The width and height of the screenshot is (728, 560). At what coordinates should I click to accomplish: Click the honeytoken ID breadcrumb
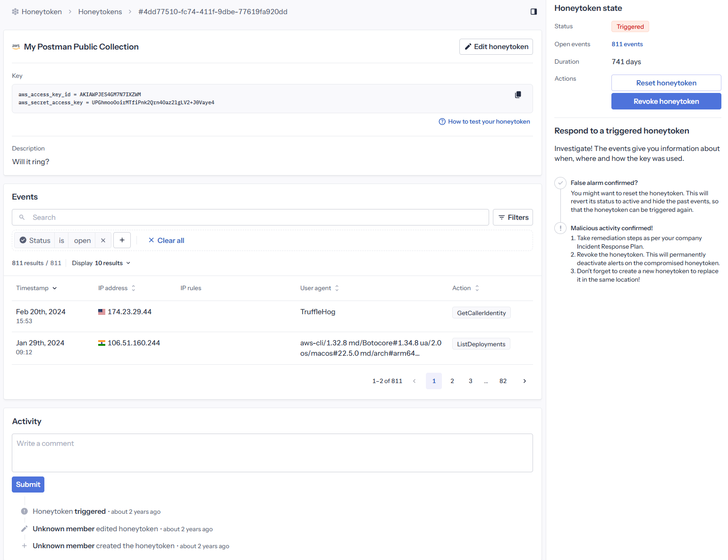[x=212, y=12]
